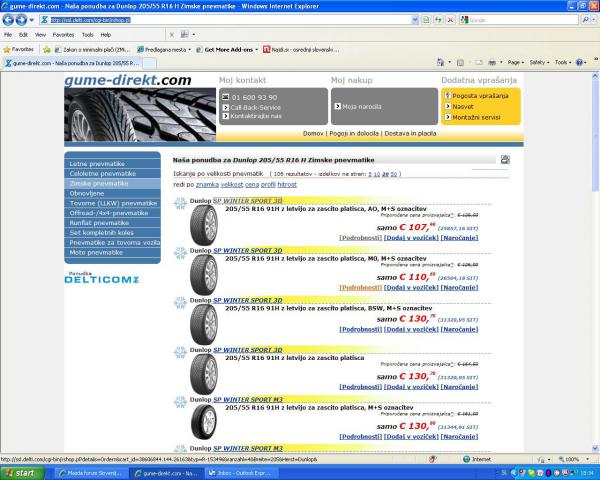Screen dimensions: 600x480
Task: Sort results by znamka
Action: tap(207, 184)
